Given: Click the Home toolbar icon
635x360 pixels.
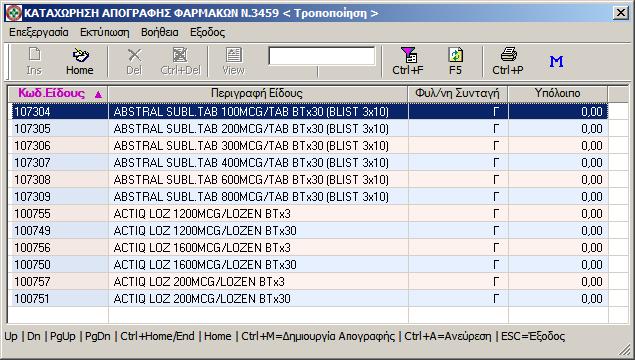Looking at the screenshot, I should click(x=80, y=61).
